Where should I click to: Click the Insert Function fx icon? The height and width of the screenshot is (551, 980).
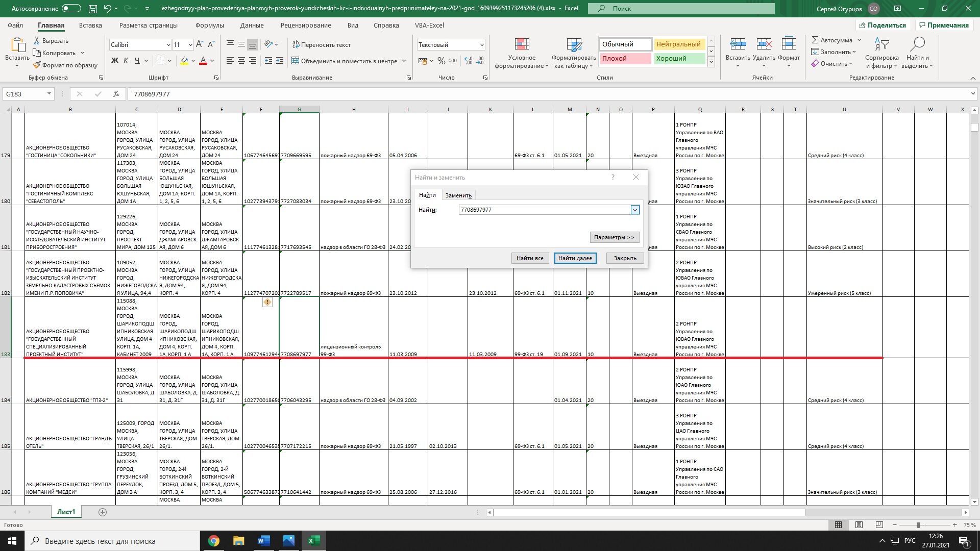[x=116, y=94]
